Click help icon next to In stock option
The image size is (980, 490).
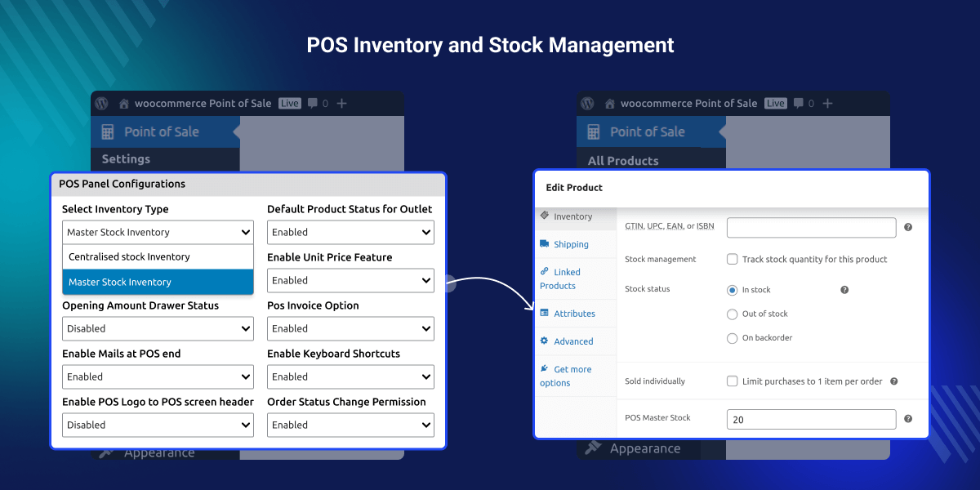pos(844,290)
